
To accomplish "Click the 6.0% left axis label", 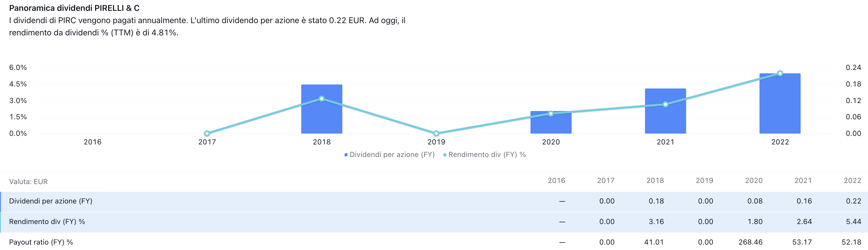I will pos(18,68).
